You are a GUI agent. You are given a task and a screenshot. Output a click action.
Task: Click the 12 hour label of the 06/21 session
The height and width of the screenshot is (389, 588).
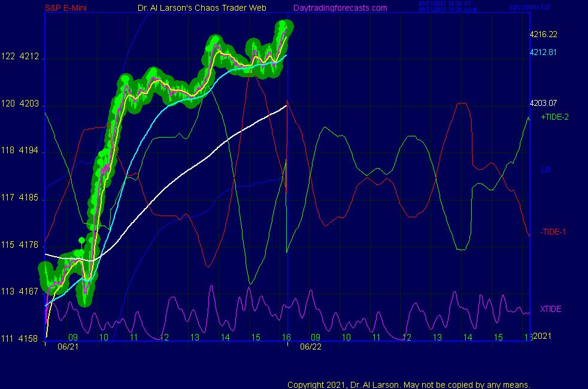[164, 338]
